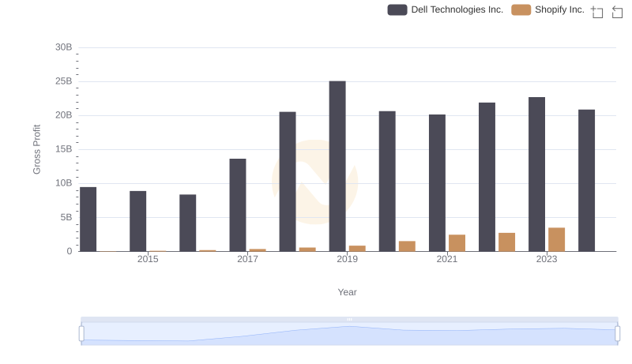Click the 25B y-axis label
Viewport: 632px width, 364px height.
[64, 81]
